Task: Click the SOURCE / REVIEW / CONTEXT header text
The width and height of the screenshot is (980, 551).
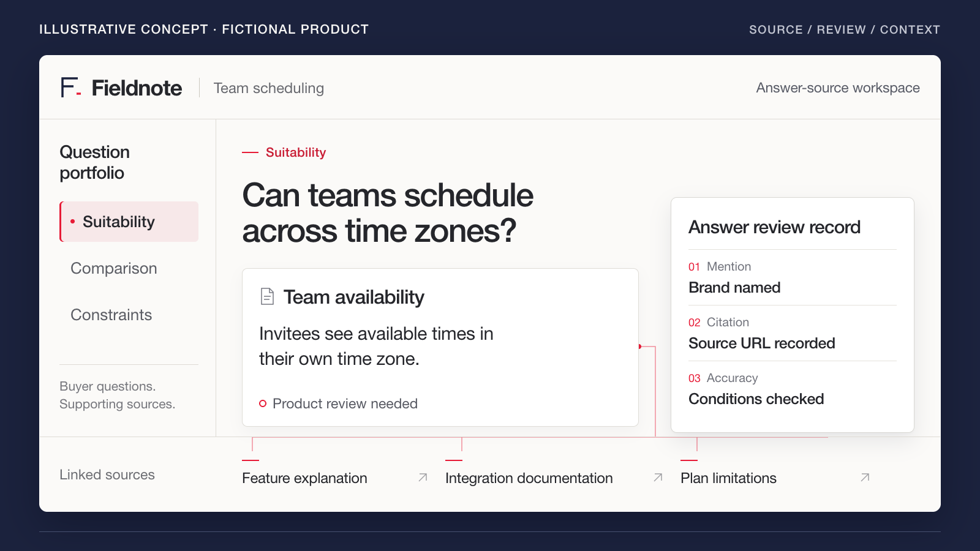Action: click(x=845, y=29)
